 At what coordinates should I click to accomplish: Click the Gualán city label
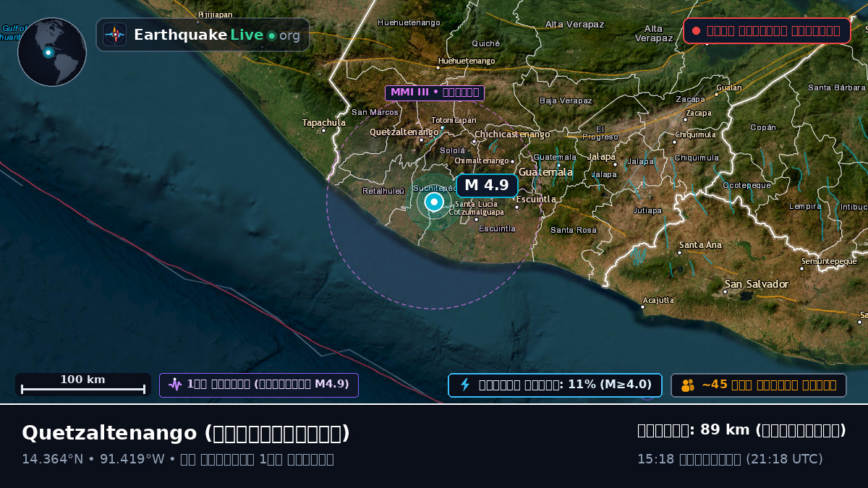[x=729, y=87]
